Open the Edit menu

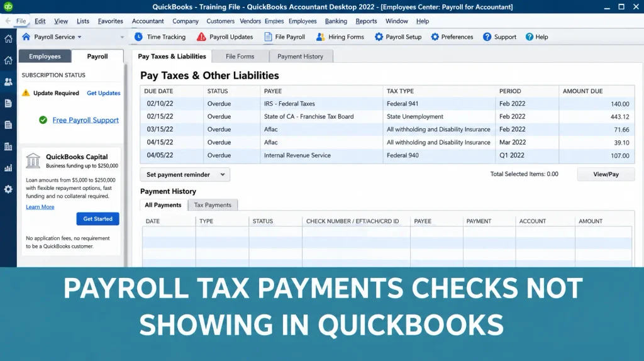tap(40, 21)
